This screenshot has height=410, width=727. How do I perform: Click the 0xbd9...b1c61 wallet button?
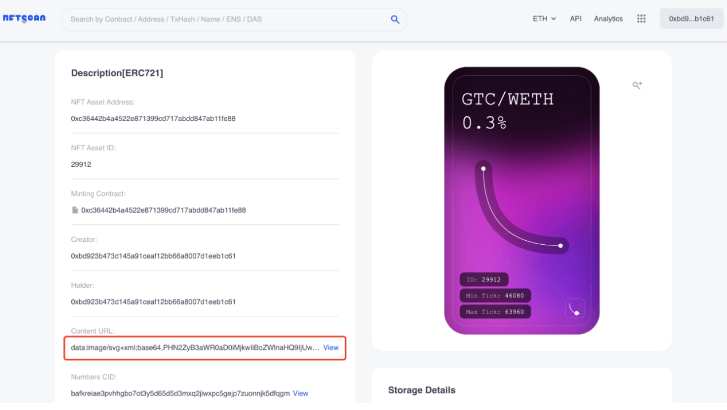(x=691, y=19)
